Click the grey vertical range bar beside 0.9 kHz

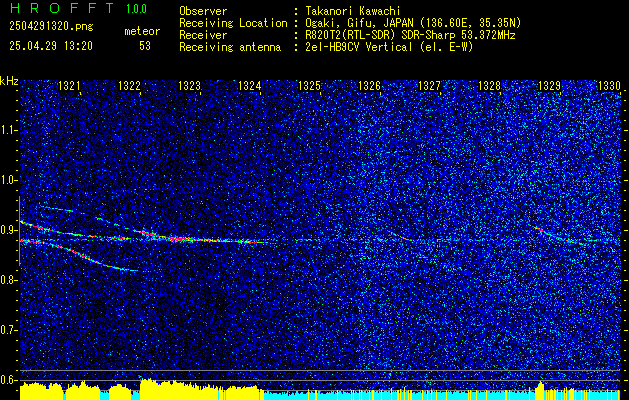click(19, 231)
